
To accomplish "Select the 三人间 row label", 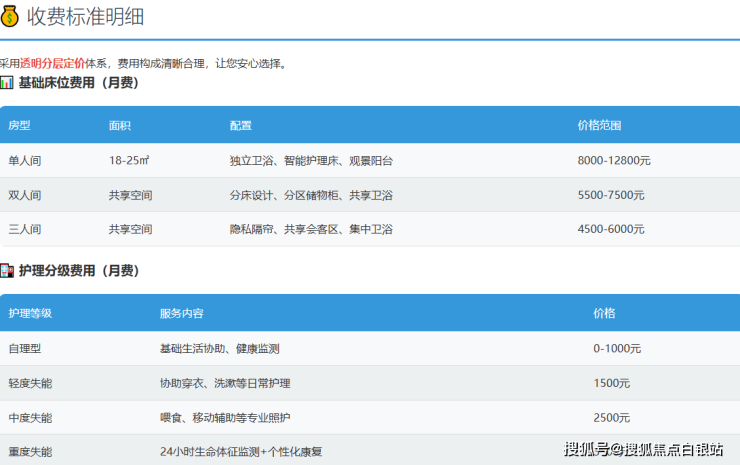I will click(x=25, y=229).
